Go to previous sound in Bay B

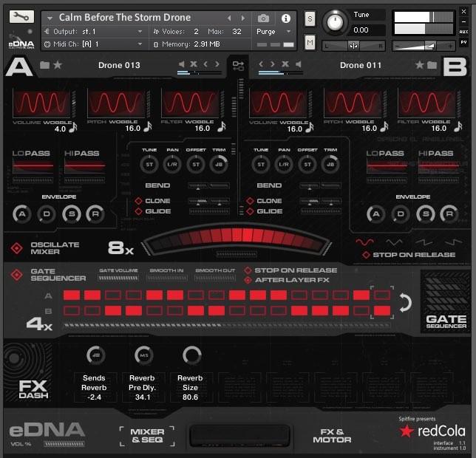click(261, 64)
